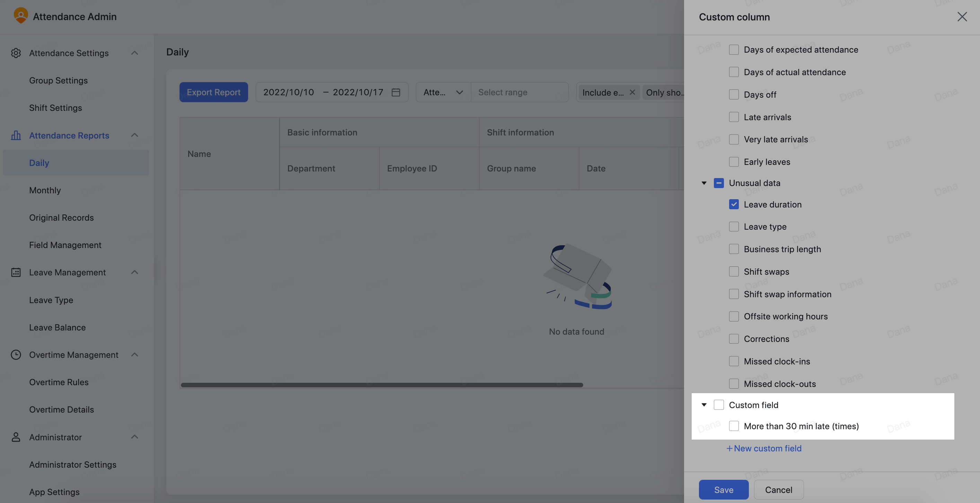Screen dimensions: 980x503
Task: Uncheck the Leave duration checkbox
Action: 734,204
